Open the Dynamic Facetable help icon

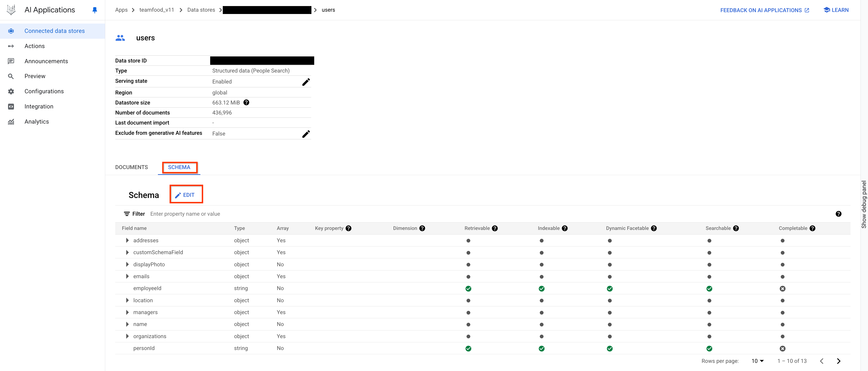(x=654, y=229)
